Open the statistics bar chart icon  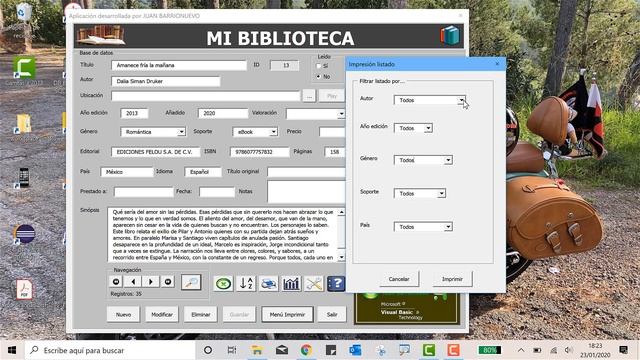(291, 284)
